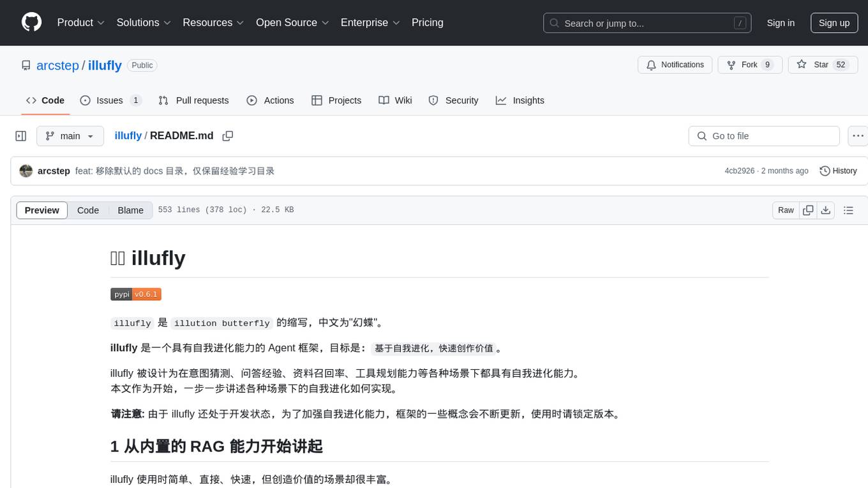The height and width of the screenshot is (488, 868).
Task: Select the Code tab
Action: pos(45,100)
